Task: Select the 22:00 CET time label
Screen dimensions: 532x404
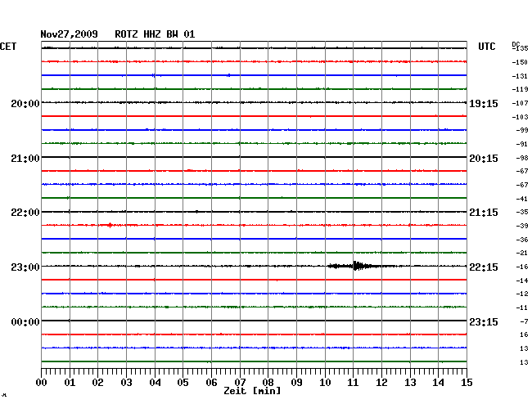Action: point(25,213)
